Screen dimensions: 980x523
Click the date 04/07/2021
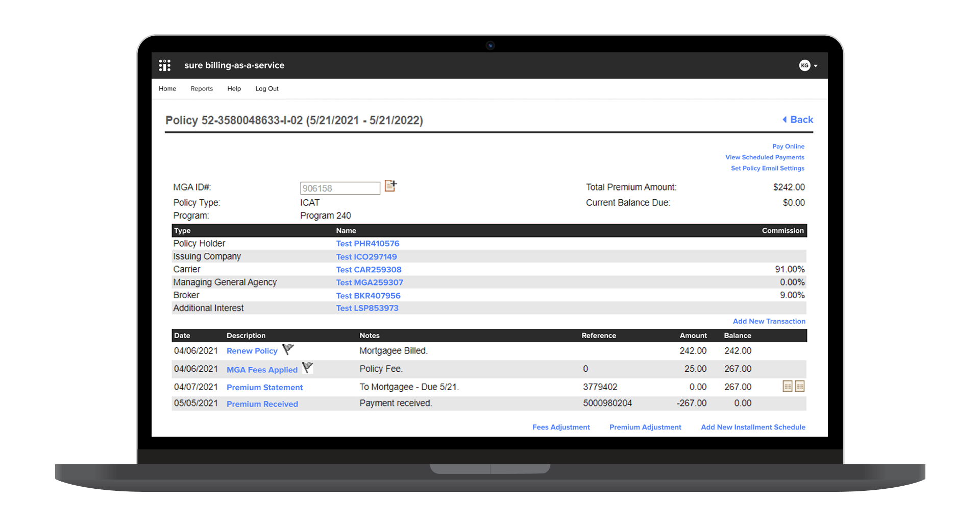[x=195, y=387]
